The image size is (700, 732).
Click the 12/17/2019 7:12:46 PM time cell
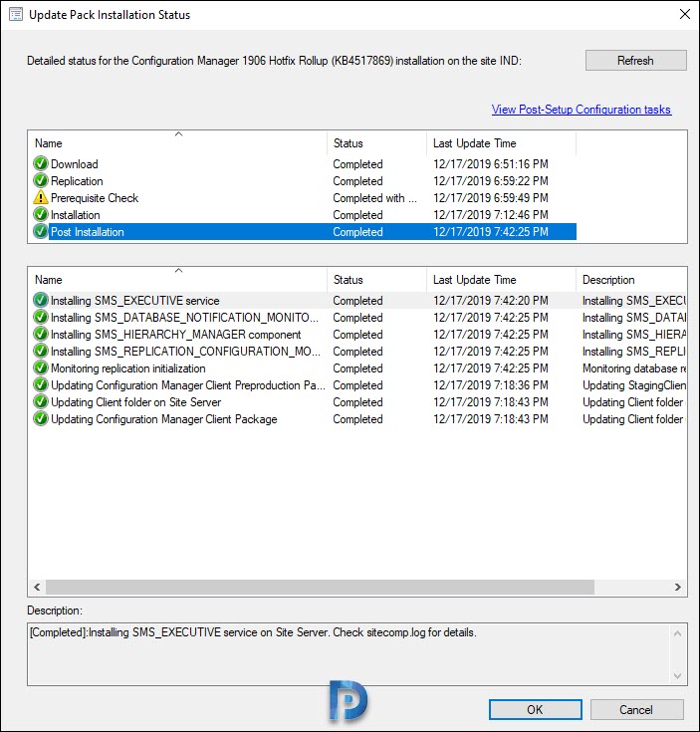[x=491, y=215]
